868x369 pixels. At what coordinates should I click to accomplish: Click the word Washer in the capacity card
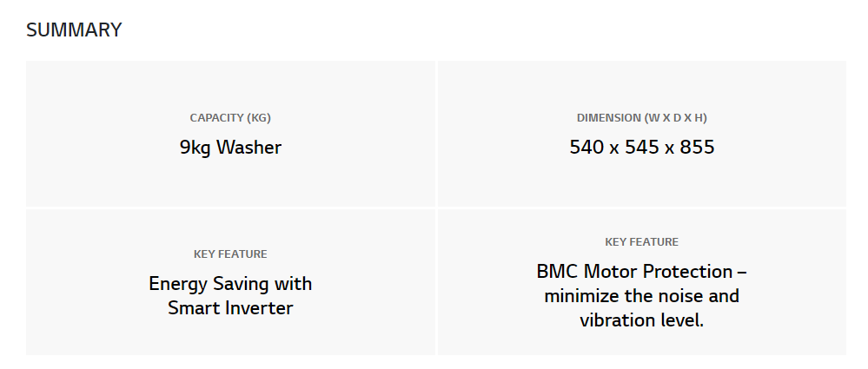point(248,147)
